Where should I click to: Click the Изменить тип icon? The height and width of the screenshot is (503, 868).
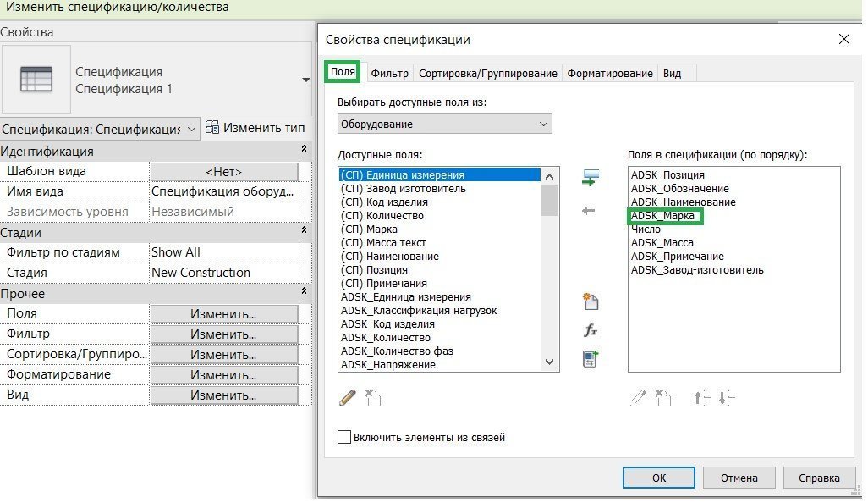pyautogui.click(x=212, y=128)
